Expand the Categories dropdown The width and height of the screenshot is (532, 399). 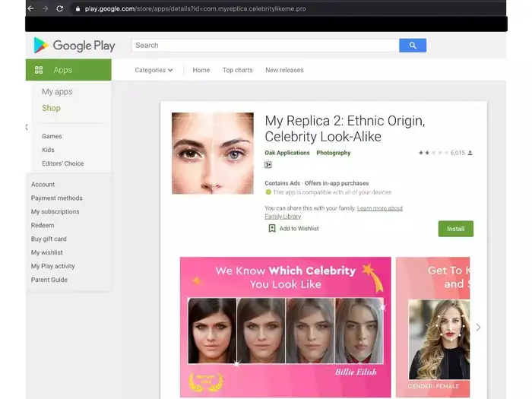coord(154,70)
